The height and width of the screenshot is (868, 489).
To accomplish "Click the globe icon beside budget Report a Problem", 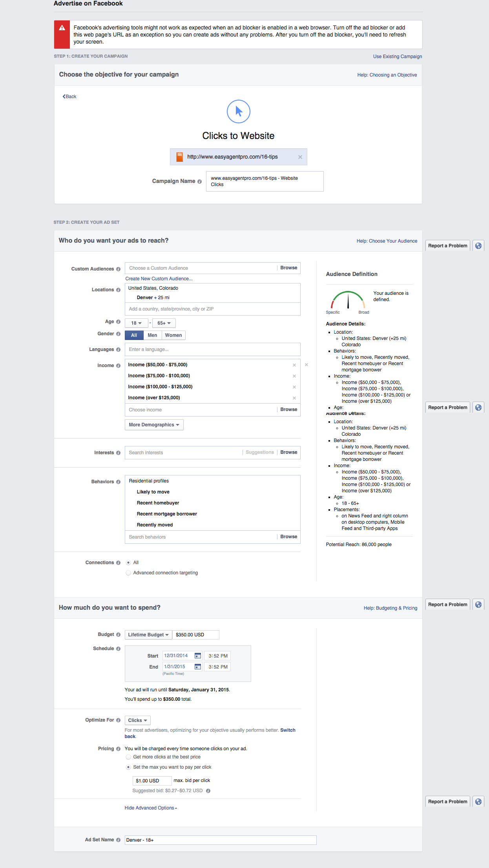I will coord(478,605).
